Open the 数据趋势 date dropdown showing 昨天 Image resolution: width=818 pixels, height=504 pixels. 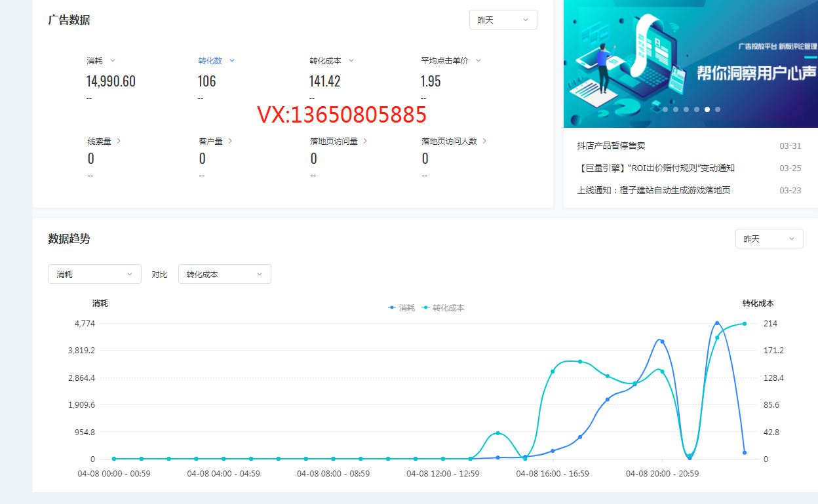769,239
